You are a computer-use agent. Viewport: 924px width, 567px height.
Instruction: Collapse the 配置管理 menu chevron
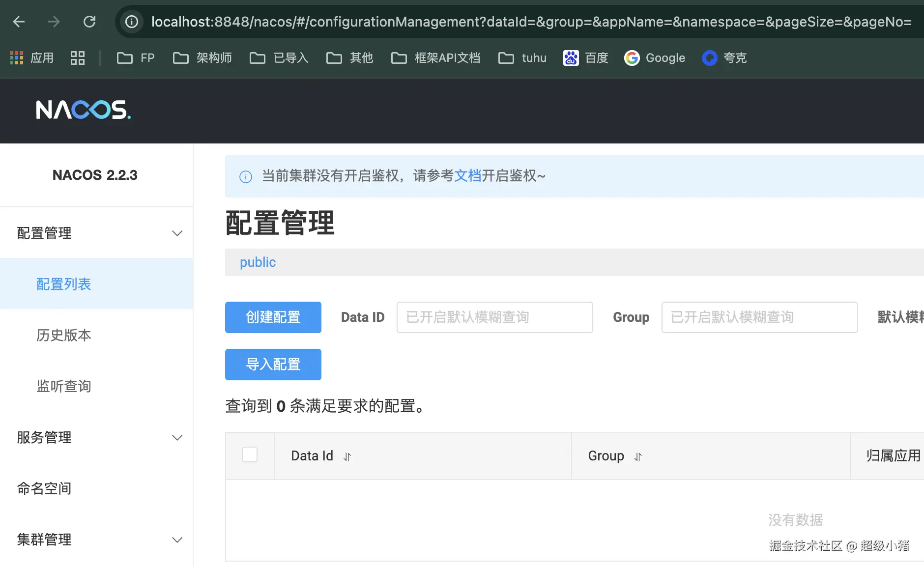tap(177, 233)
